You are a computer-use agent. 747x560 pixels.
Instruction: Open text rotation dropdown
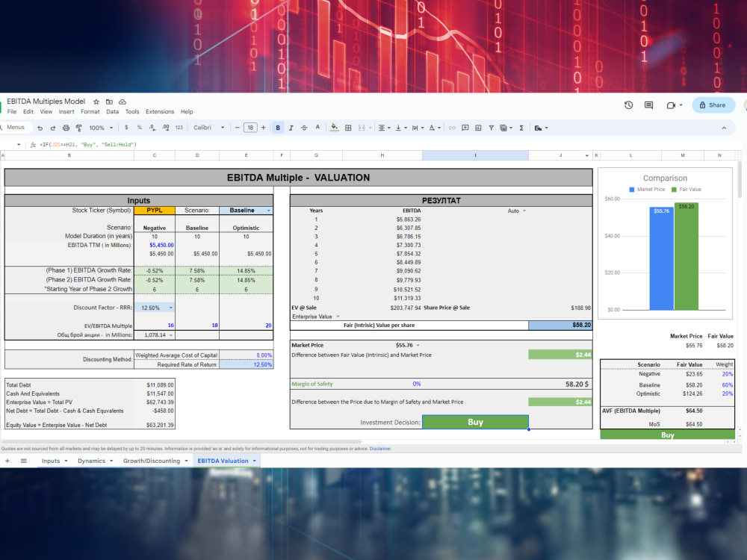[x=435, y=128]
